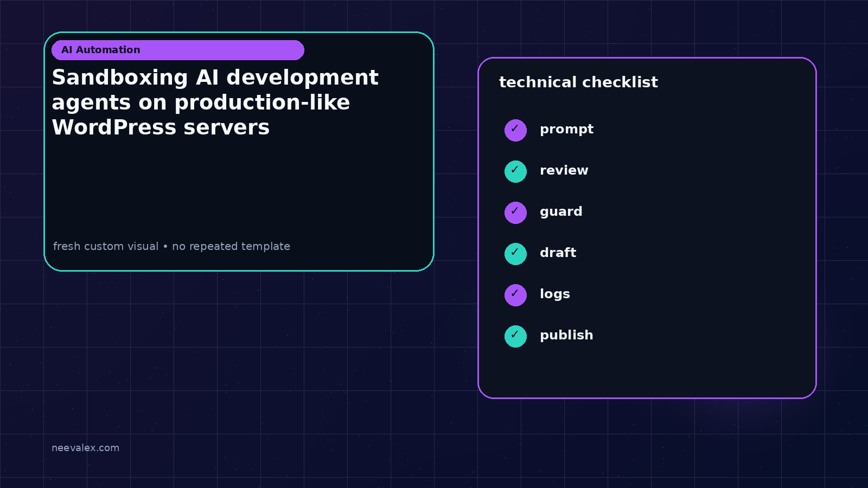Open the neevalex.com link
868x488 pixels.
coord(85,448)
